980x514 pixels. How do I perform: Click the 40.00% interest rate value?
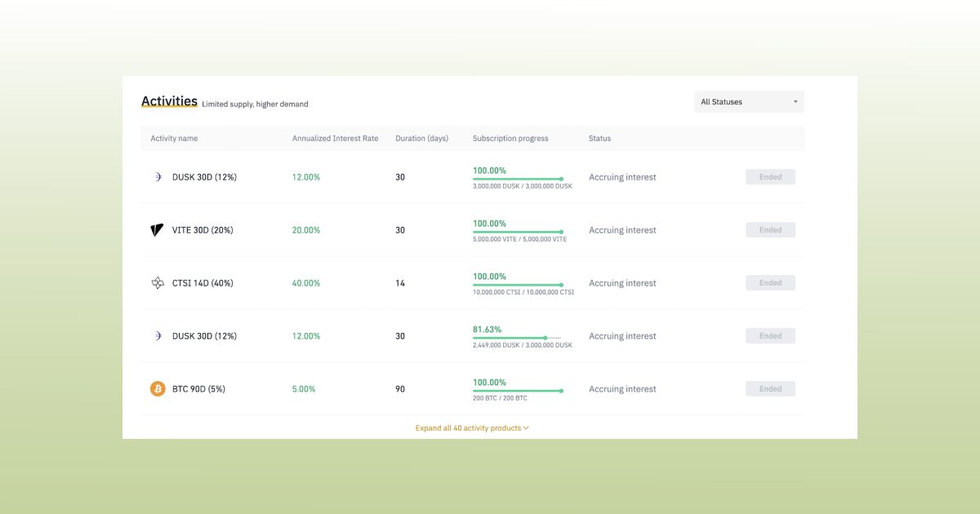coord(305,282)
